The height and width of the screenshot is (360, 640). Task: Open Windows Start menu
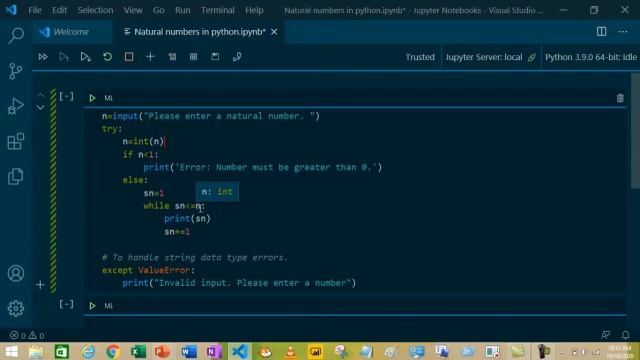click(x=11, y=351)
